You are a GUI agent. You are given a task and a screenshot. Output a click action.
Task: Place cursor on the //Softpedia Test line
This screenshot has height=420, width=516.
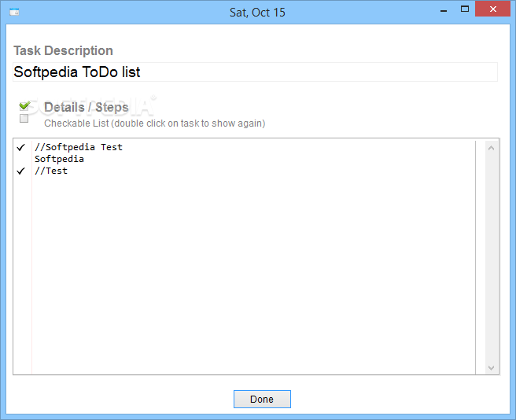point(79,147)
